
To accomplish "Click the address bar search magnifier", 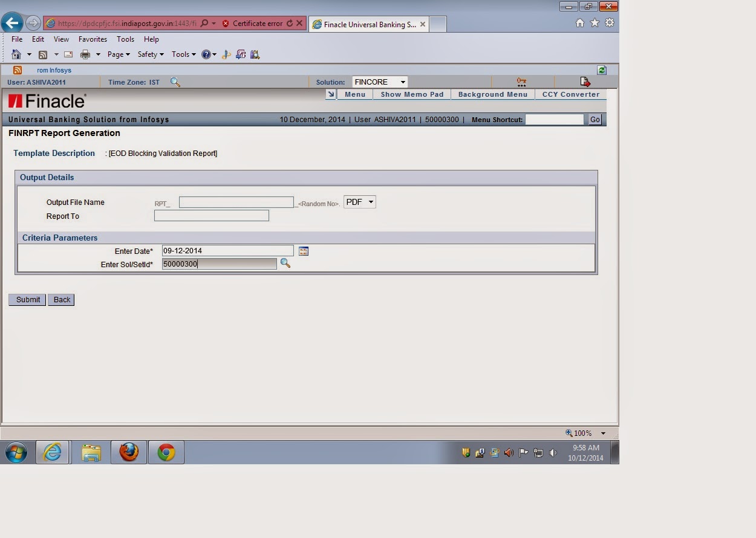I will pos(204,24).
